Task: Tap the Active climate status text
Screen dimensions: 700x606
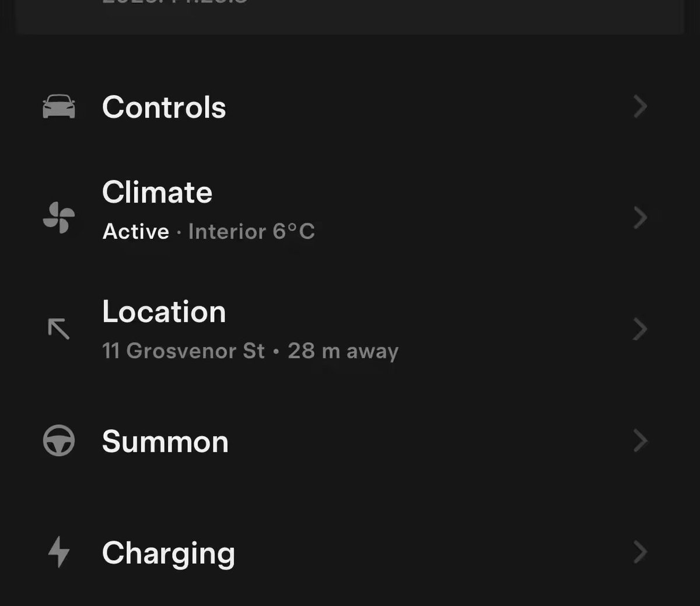Action: point(136,232)
